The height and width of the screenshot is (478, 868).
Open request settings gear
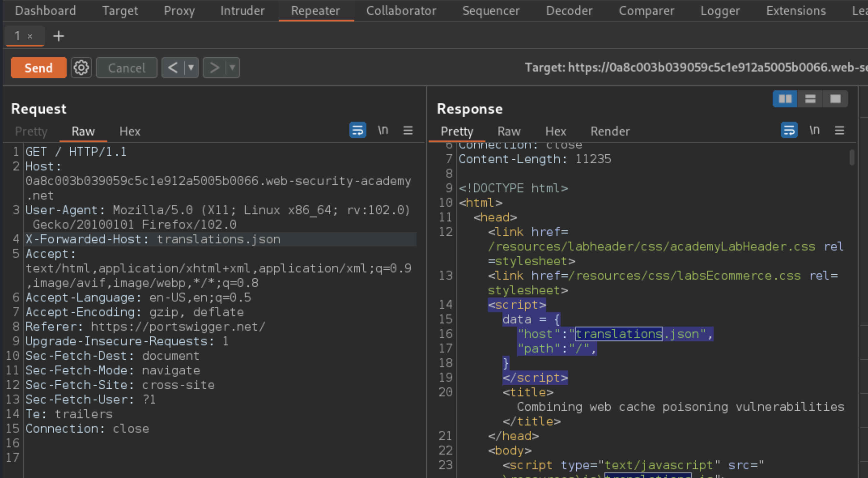point(81,68)
